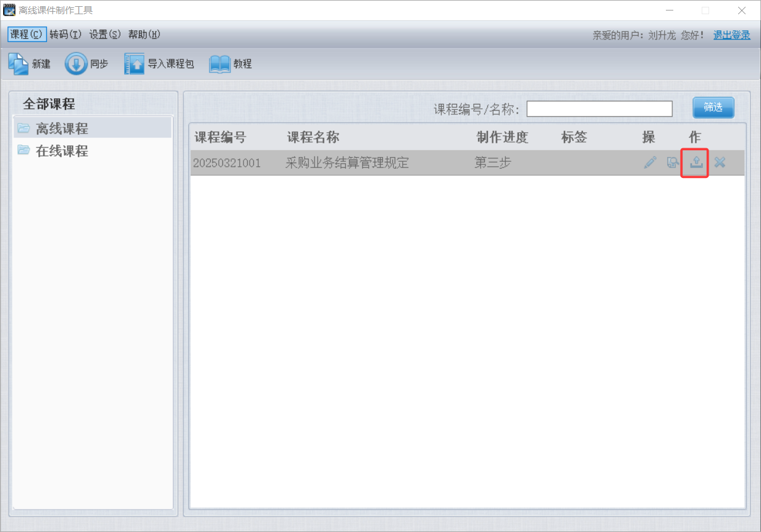
Task: Click the 课程编号/名称 search input field
Action: click(599, 109)
